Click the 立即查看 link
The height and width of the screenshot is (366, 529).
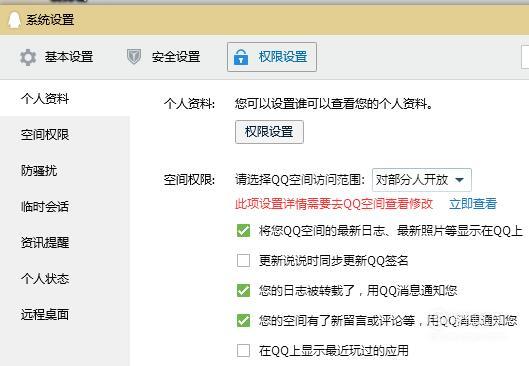point(473,204)
